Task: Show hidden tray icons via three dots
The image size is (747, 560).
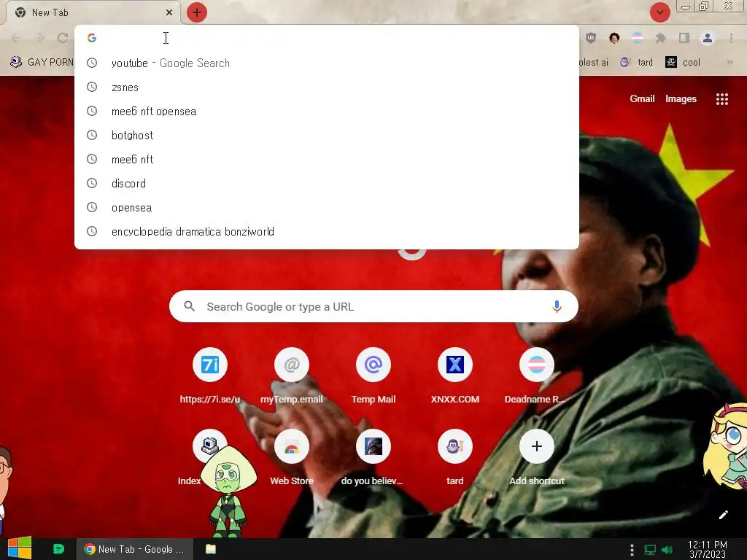Action: [x=632, y=550]
